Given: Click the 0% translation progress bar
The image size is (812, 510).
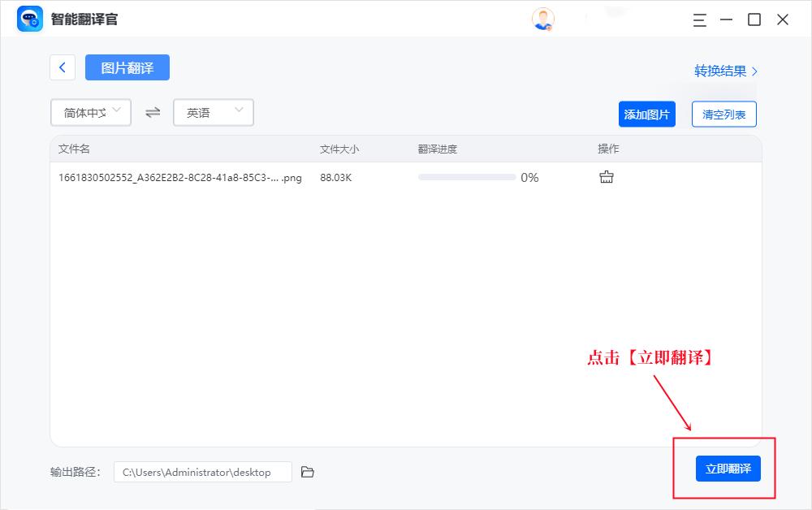Looking at the screenshot, I should (x=467, y=176).
